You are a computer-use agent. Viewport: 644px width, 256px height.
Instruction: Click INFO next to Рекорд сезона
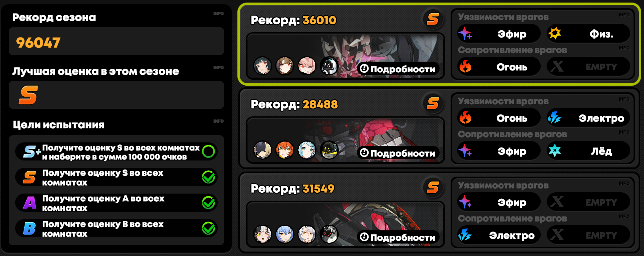(219, 14)
